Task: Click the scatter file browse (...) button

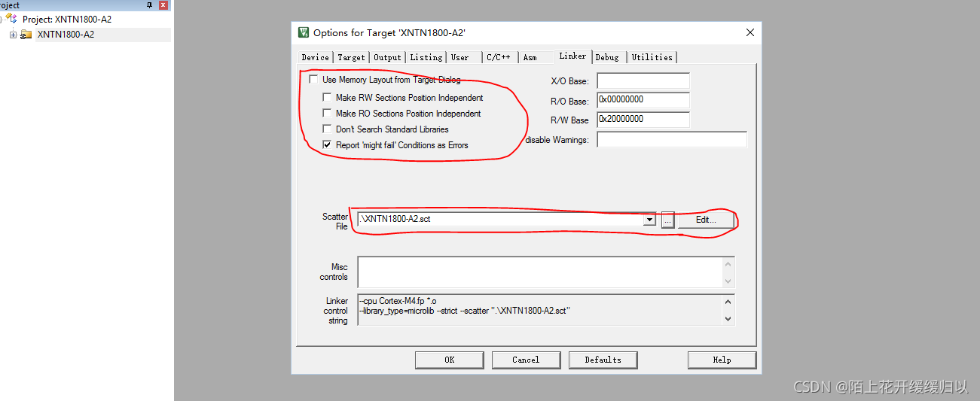Action: (x=667, y=220)
